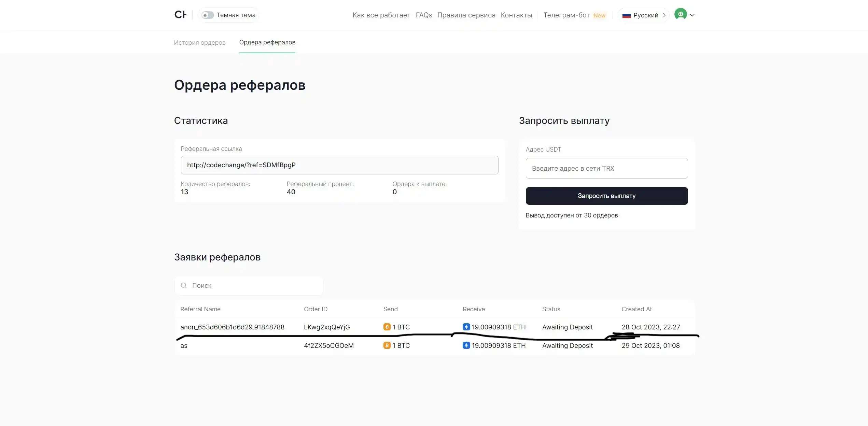Select the Ордера рефералов tab
Image resolution: width=868 pixels, height=426 pixels.
[x=267, y=42]
